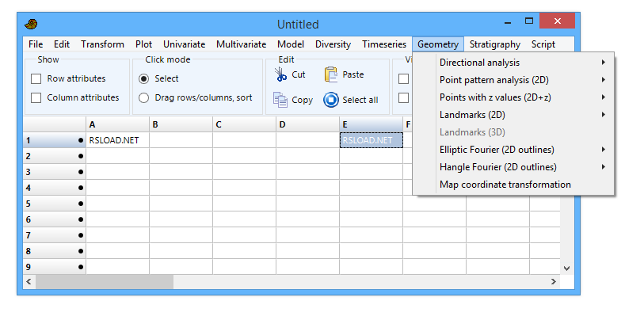
Task: Choose Drag rows/columns, sort radio button
Action: (x=143, y=97)
